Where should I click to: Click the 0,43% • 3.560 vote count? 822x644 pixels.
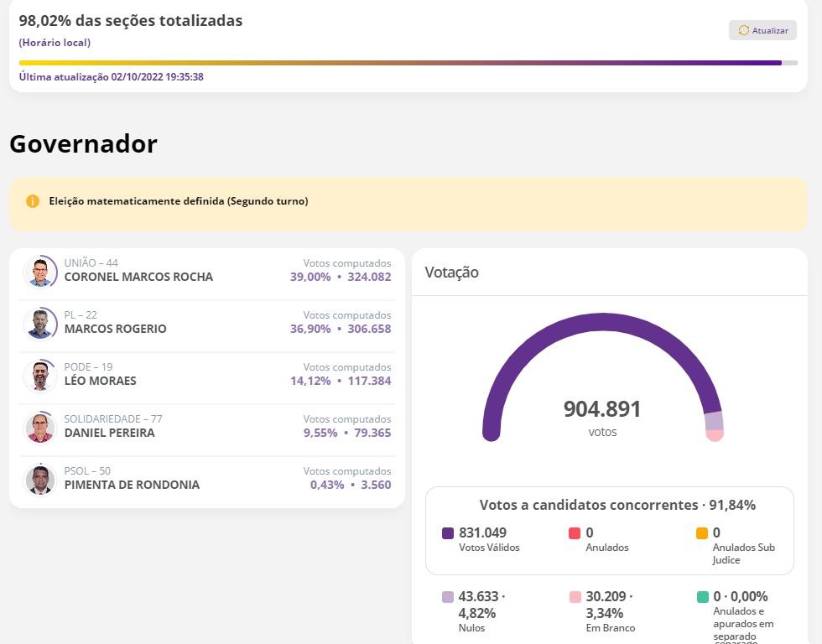(x=351, y=485)
